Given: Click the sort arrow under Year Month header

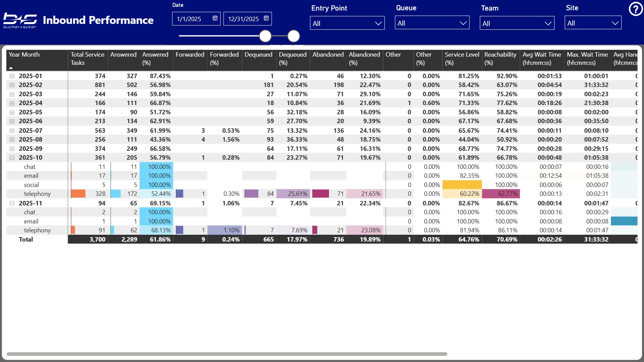Looking at the screenshot, I should tap(11, 68).
